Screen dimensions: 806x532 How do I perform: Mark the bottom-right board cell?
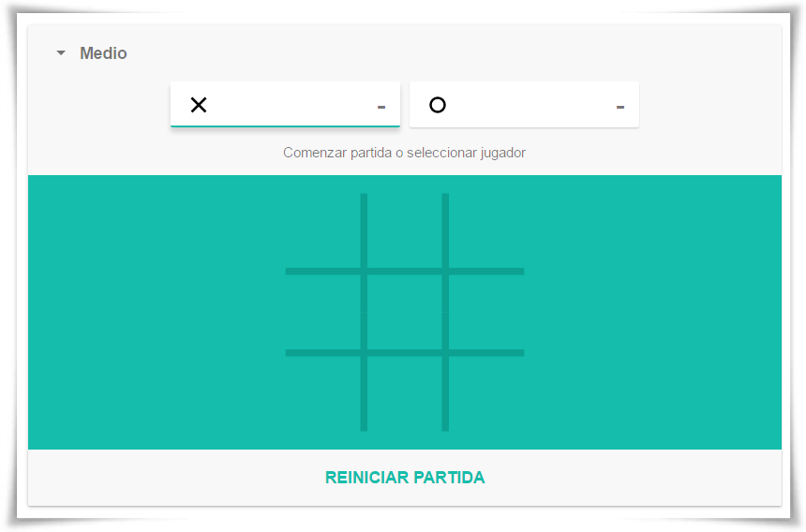click(486, 394)
